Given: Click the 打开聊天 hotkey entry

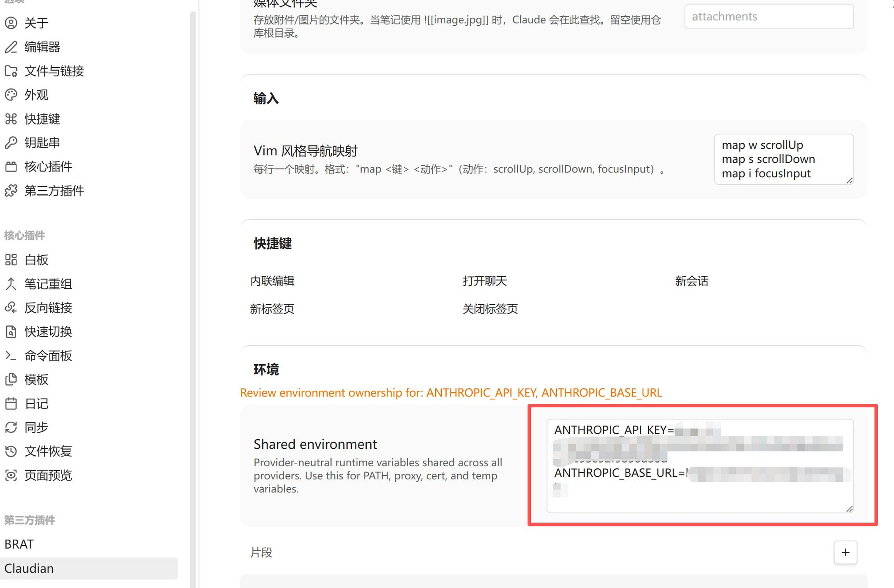Looking at the screenshot, I should pyautogui.click(x=485, y=281).
